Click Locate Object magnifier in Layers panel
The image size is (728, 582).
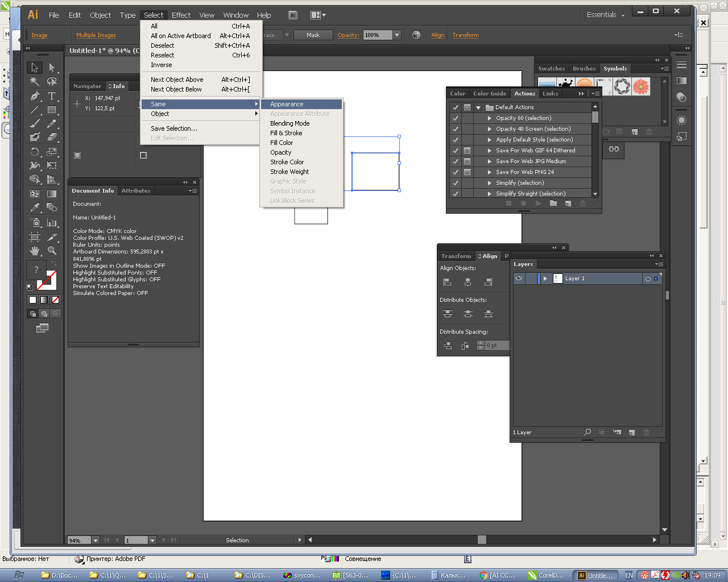(588, 433)
